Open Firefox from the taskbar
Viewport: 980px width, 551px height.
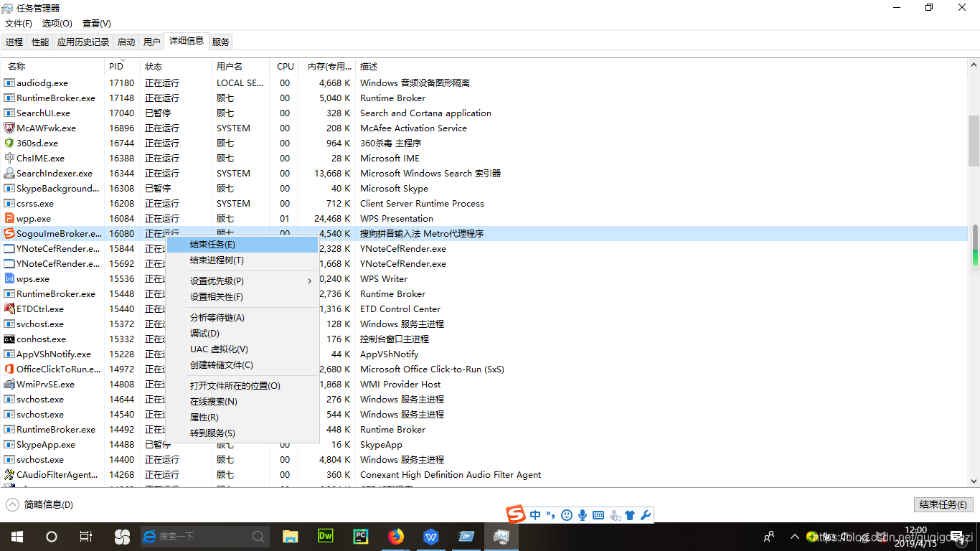pyautogui.click(x=396, y=537)
